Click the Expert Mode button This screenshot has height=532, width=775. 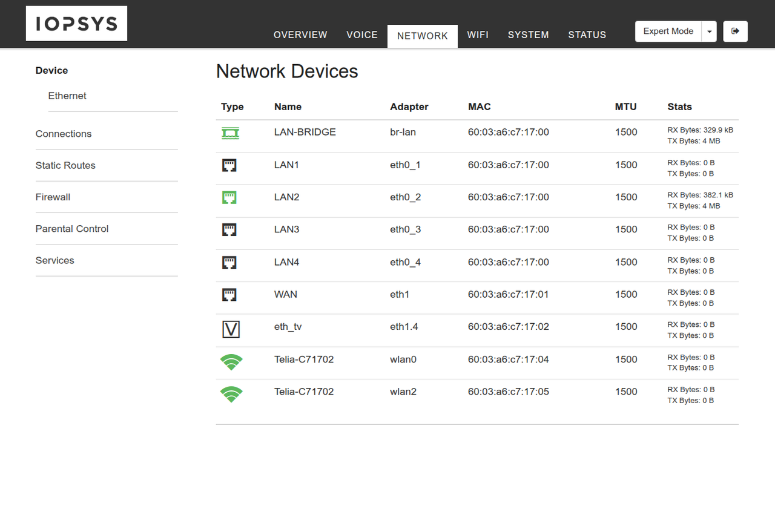coord(668,31)
